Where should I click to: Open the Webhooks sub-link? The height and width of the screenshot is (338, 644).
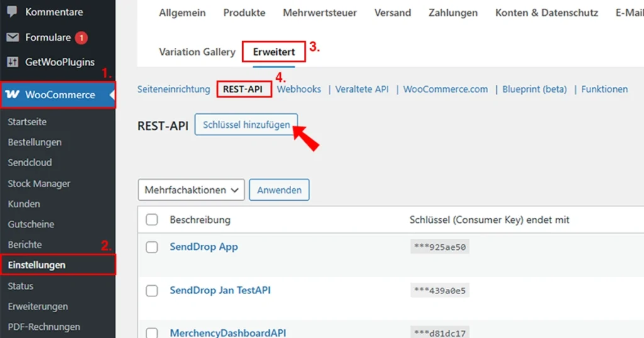(x=299, y=89)
